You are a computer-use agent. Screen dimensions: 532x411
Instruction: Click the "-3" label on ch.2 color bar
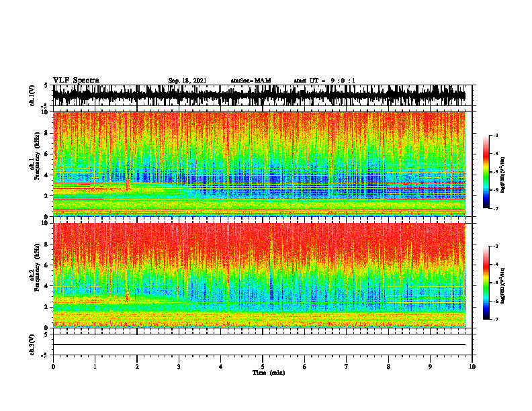(x=495, y=246)
